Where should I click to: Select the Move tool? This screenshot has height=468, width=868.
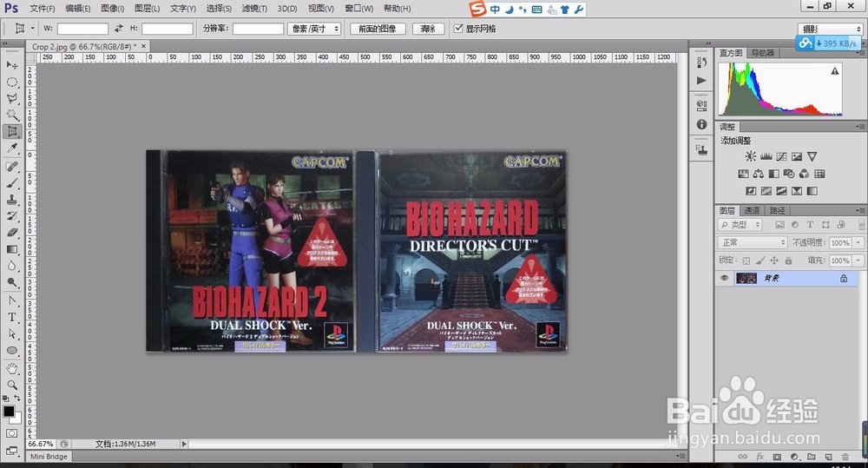tap(11, 65)
